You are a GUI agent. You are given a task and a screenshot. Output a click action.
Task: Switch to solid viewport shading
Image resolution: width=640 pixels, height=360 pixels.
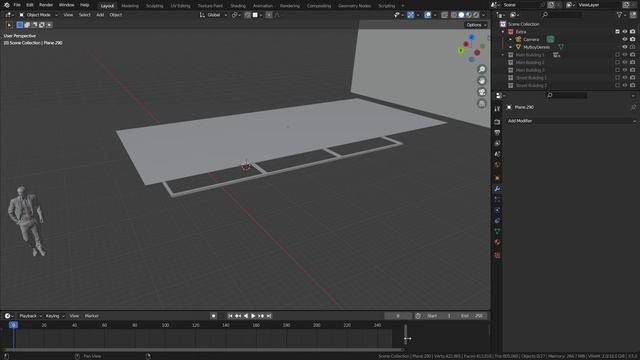(x=461, y=15)
